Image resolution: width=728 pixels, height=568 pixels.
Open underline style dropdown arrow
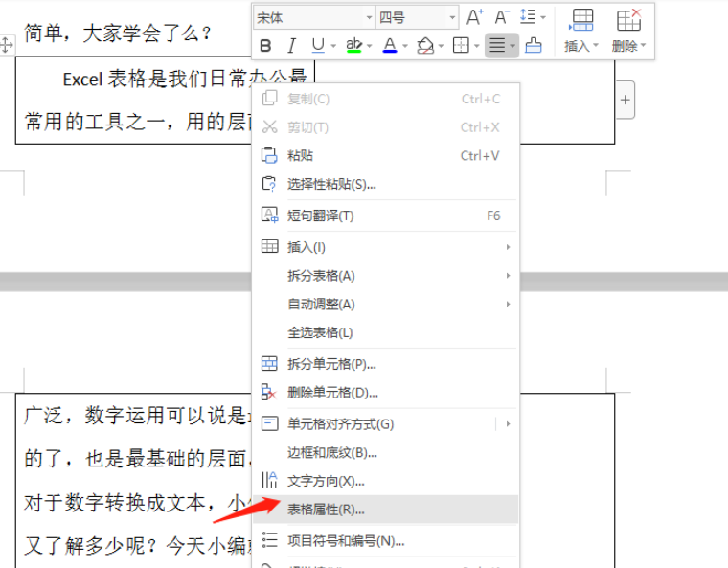coord(333,46)
